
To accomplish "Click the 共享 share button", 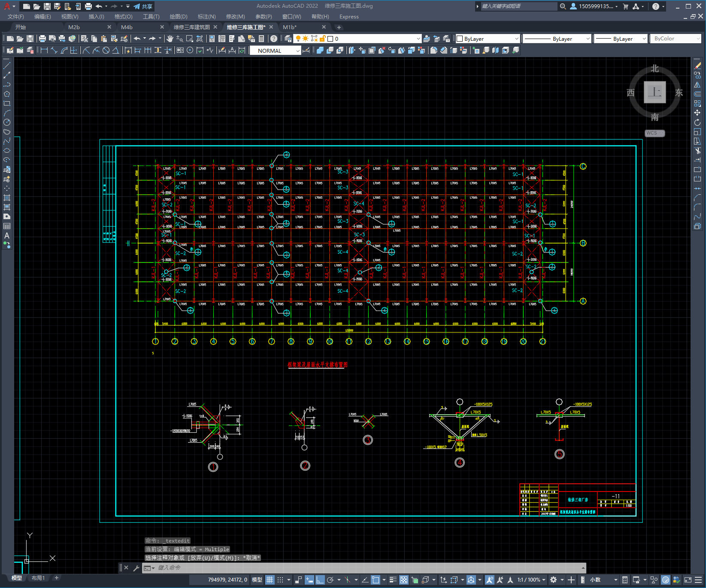I will pyautogui.click(x=143, y=6).
